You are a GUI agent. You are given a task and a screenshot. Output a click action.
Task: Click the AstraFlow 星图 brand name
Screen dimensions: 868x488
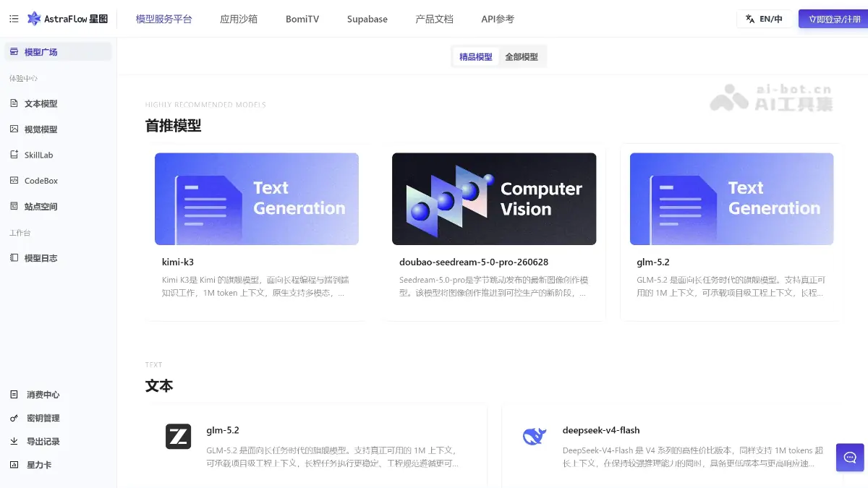(x=76, y=19)
